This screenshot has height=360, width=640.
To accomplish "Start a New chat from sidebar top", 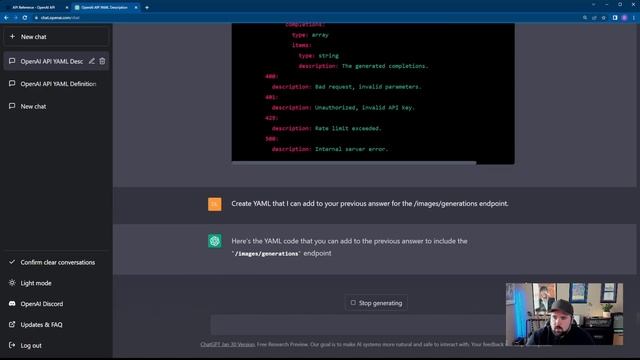I will click(x=56, y=37).
